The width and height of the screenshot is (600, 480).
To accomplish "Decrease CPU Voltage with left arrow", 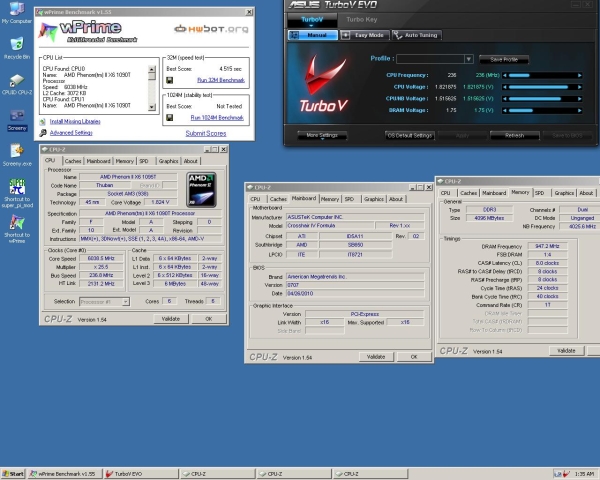I will 505,87.
